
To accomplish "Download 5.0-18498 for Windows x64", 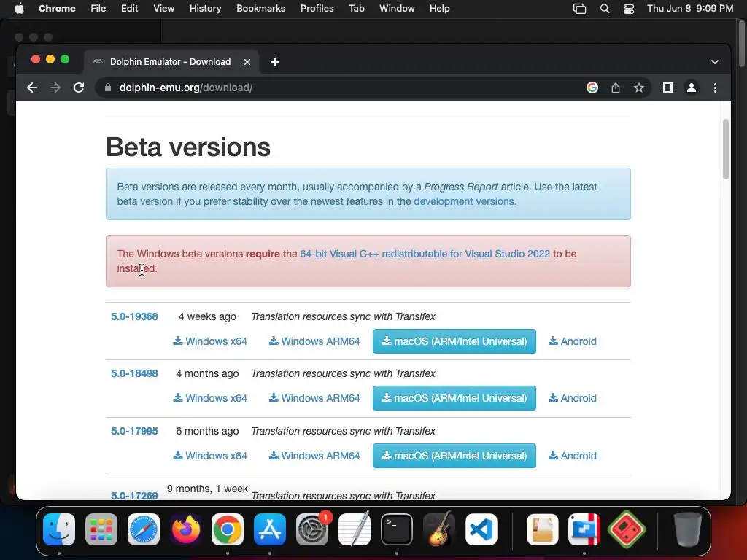I will tap(210, 398).
